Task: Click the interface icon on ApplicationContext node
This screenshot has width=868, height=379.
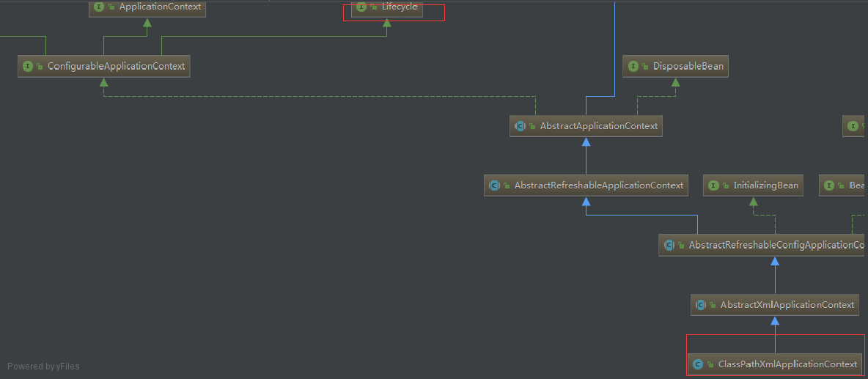Action: click(x=99, y=7)
